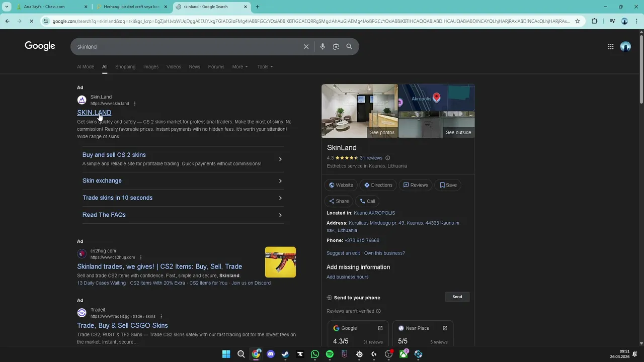Open Xbox app from taskbar
The height and width of the screenshot is (362, 644).
(x=404, y=354)
